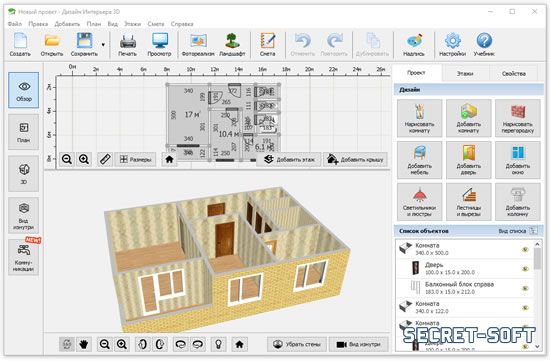Open the Этажи menu in the menu bar
This screenshot has height=361, width=550.
(132, 24)
